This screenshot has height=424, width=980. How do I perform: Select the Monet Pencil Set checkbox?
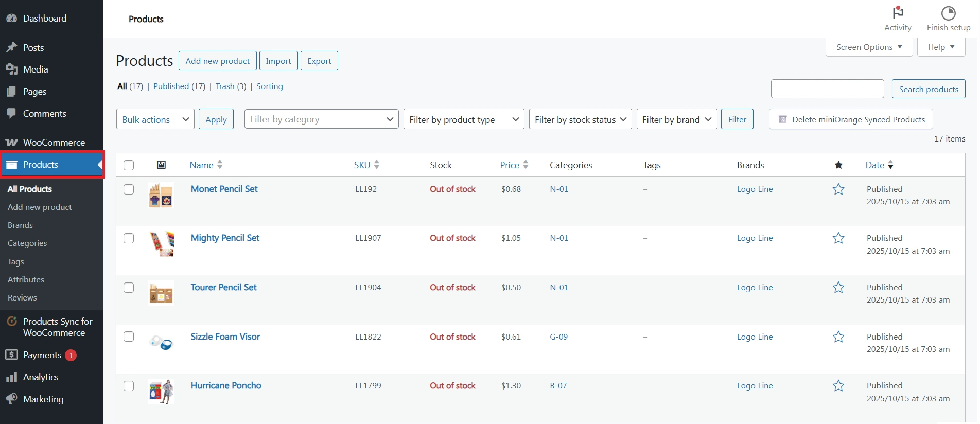[x=129, y=189]
